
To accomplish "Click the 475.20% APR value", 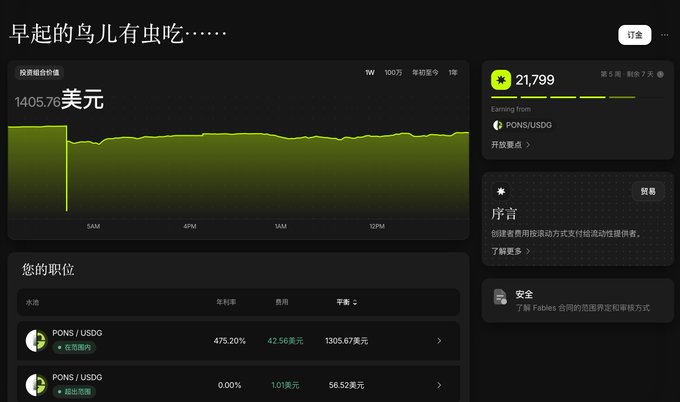I will (229, 341).
